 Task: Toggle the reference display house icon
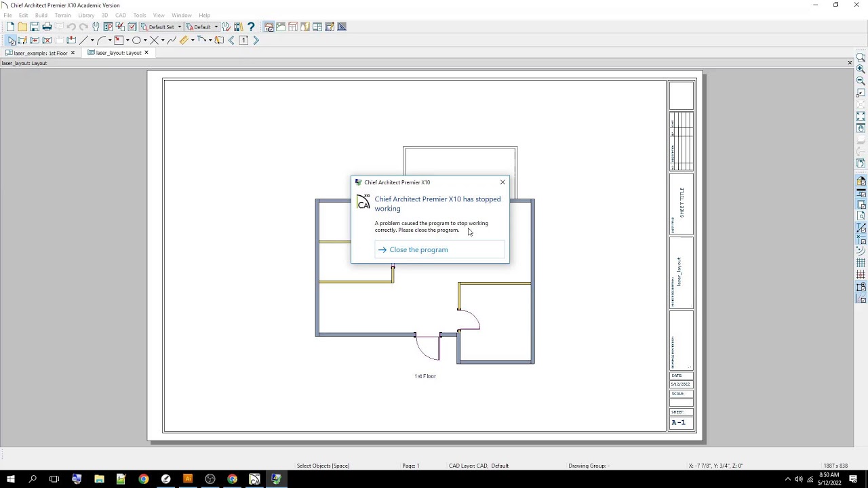pyautogui.click(x=861, y=181)
